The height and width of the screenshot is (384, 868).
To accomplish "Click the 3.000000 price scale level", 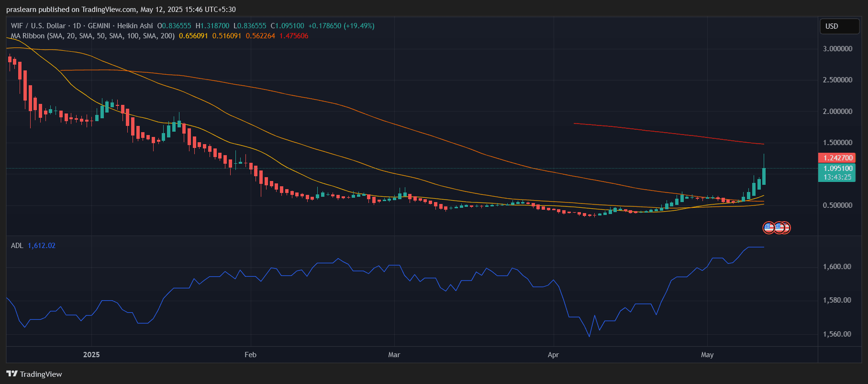I will (x=837, y=49).
